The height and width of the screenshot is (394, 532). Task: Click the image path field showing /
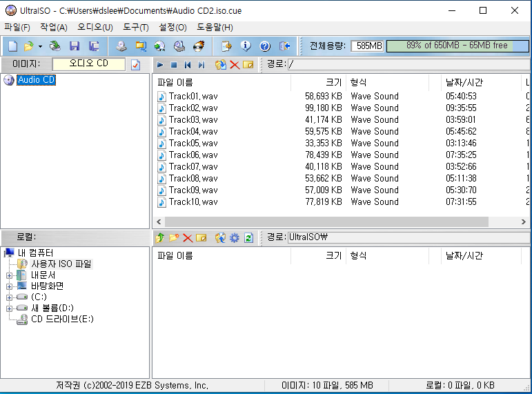[409, 64]
